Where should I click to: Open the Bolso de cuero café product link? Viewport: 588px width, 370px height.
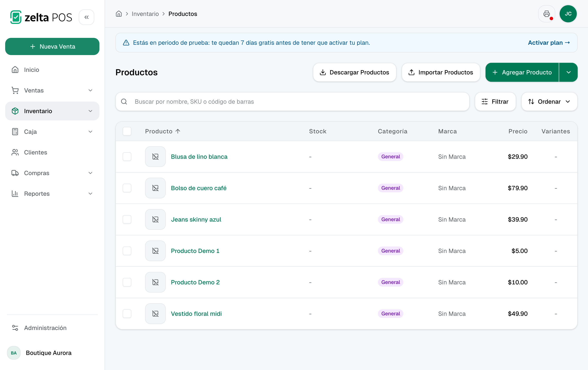(x=198, y=188)
